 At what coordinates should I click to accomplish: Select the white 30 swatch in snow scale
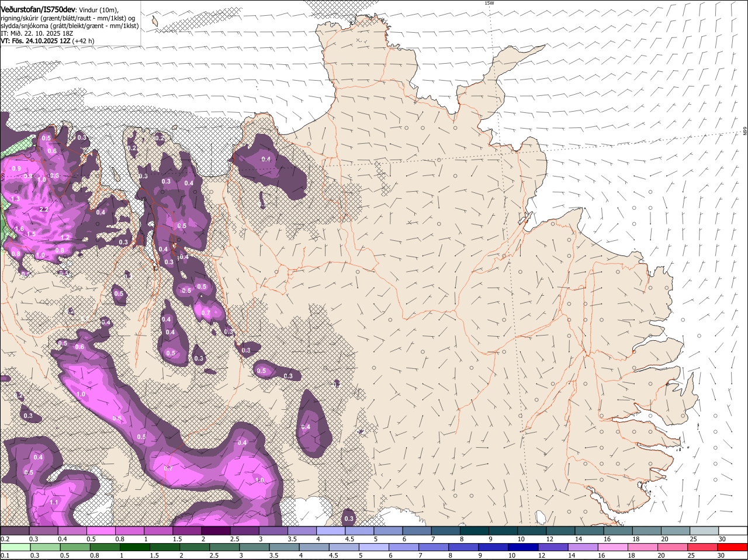pos(733,531)
